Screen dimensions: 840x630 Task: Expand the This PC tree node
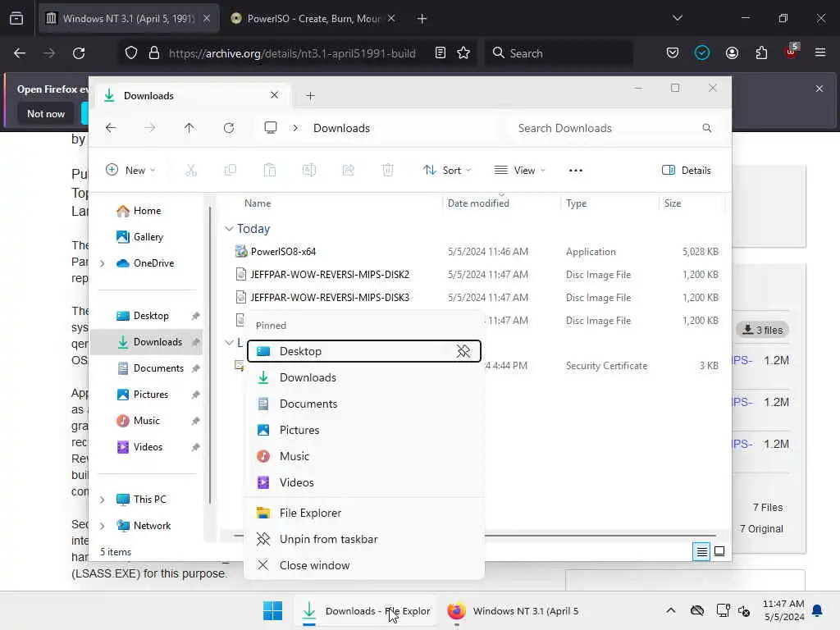click(102, 500)
